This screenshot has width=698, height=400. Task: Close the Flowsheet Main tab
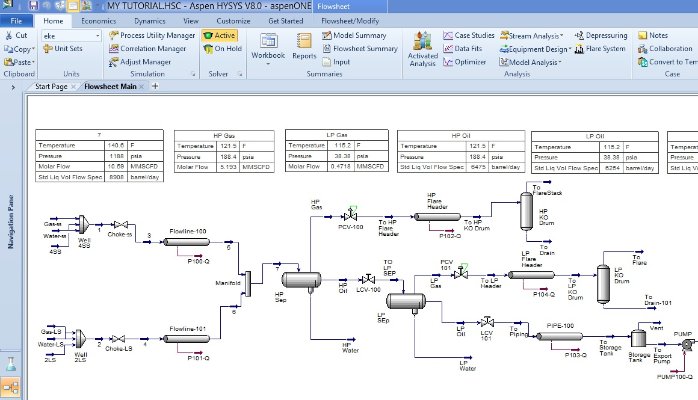pos(142,87)
